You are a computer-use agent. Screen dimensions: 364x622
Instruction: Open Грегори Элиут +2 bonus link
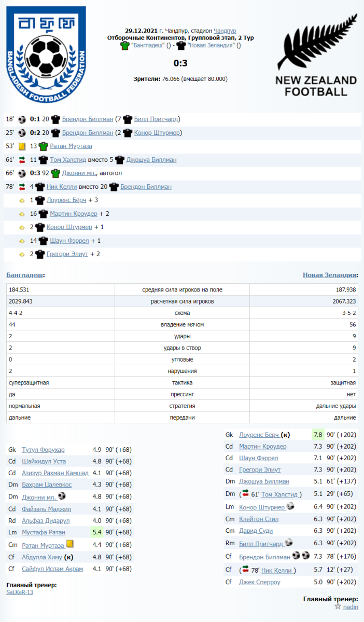[67, 254]
